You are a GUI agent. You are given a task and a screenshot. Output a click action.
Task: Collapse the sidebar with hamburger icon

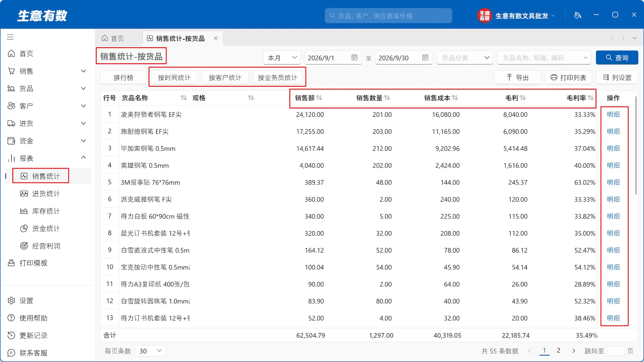(x=10, y=37)
